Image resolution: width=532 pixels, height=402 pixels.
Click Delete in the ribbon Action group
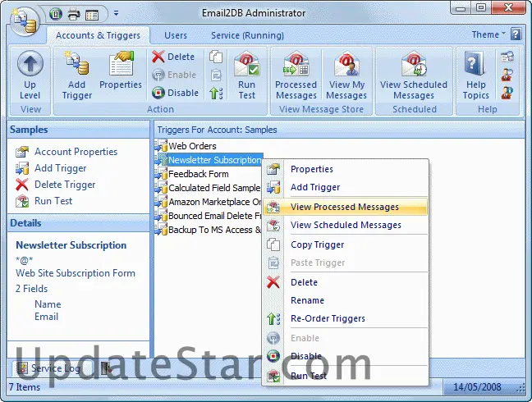coord(173,57)
